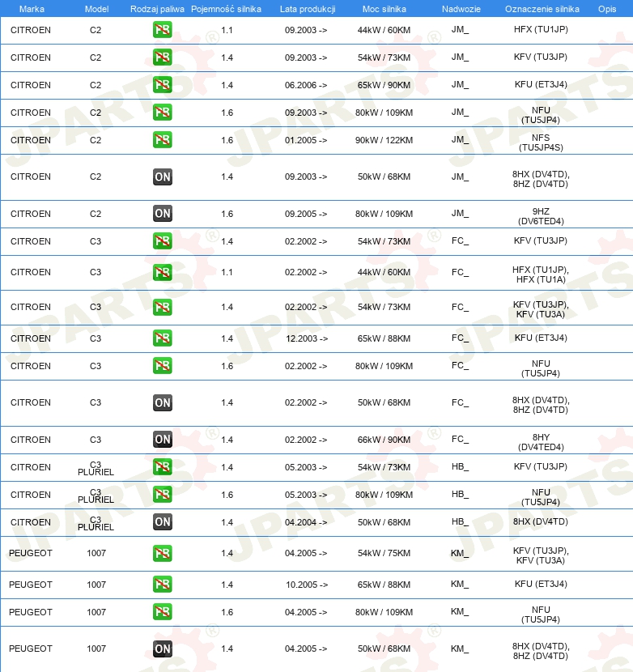Viewport: 633px width, 672px height.
Task: Click petrol icon in C3 HFX (TU1JP), HFX (TU1A) row
Action: [x=163, y=272]
